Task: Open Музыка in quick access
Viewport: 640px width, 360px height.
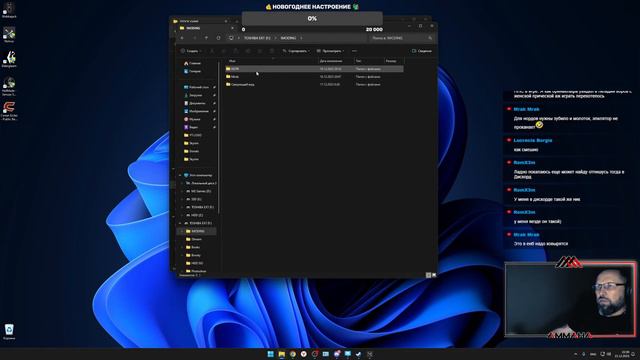Action: (x=192, y=119)
